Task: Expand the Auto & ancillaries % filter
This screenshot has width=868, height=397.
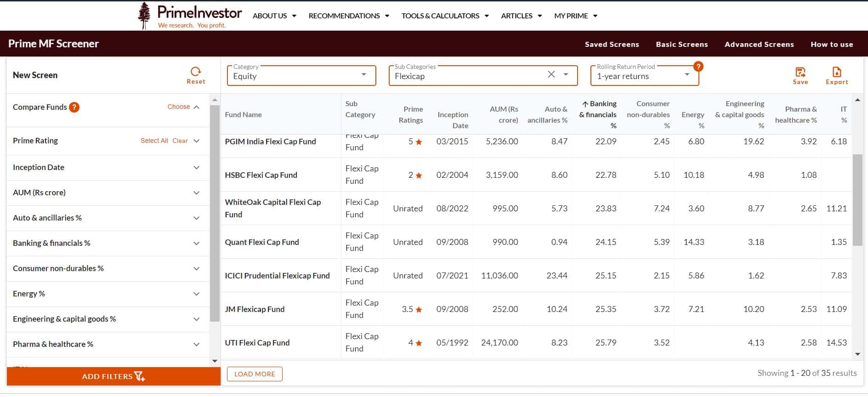Action: (x=197, y=218)
